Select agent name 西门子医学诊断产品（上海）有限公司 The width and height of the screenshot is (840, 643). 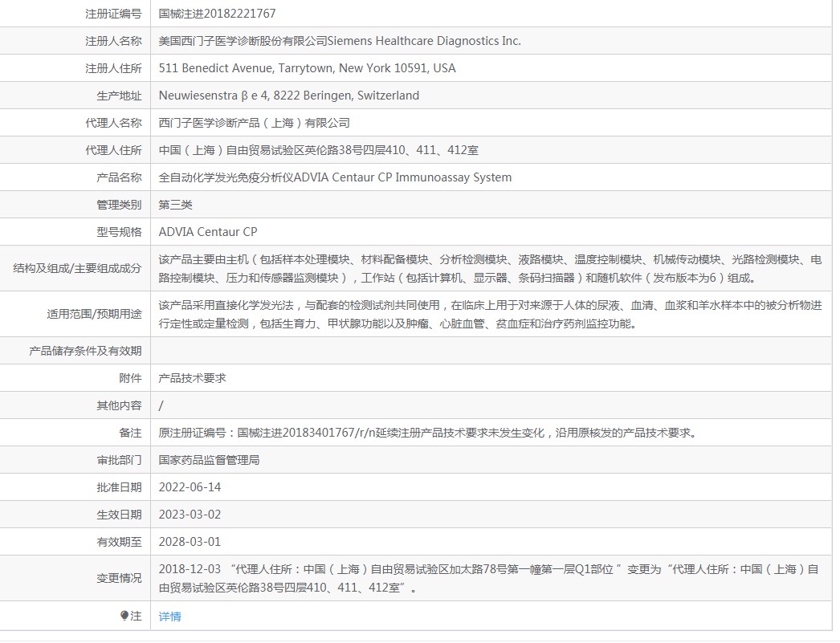[254, 123]
